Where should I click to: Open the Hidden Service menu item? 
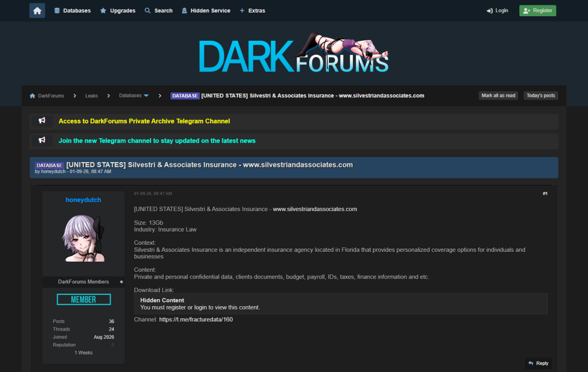(x=206, y=10)
